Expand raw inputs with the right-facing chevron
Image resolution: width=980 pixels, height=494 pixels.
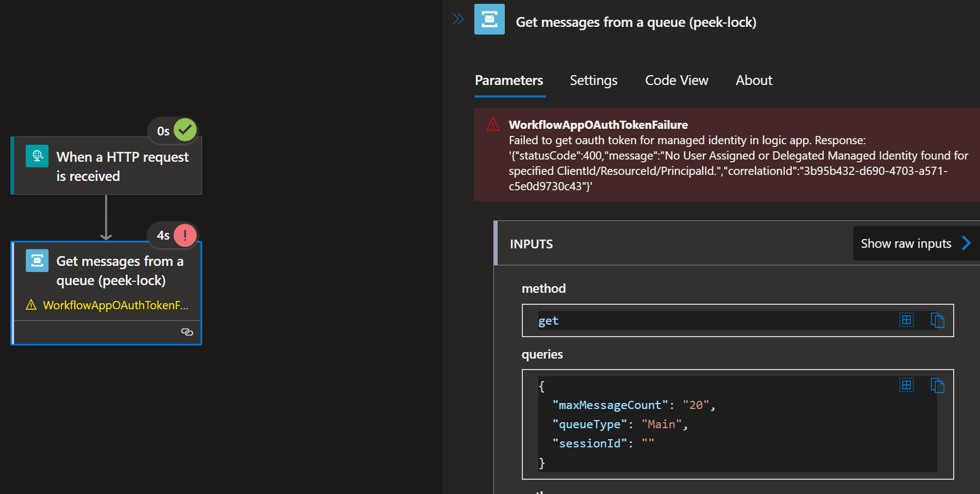click(x=966, y=243)
